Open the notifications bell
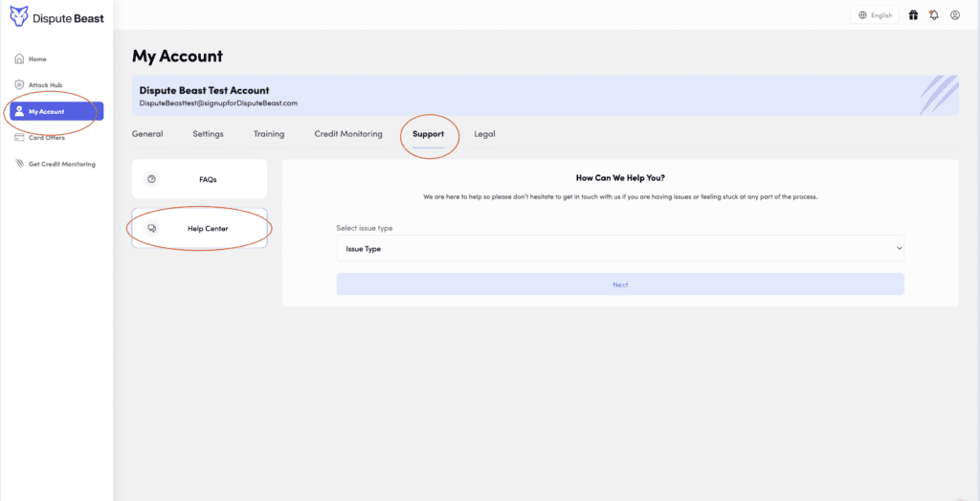 point(933,15)
